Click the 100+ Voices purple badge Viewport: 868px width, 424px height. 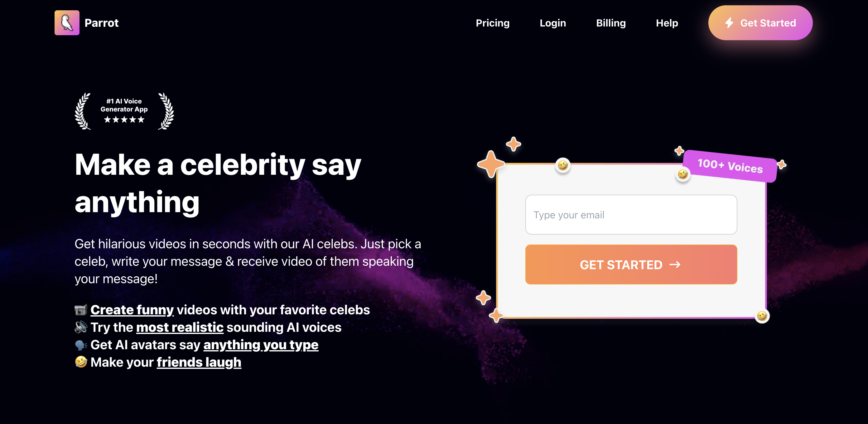730,166
